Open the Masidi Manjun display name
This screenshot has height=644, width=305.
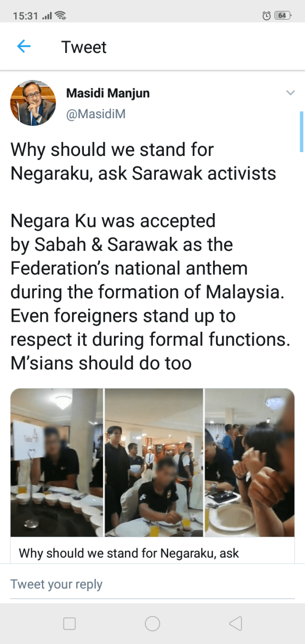click(x=108, y=93)
